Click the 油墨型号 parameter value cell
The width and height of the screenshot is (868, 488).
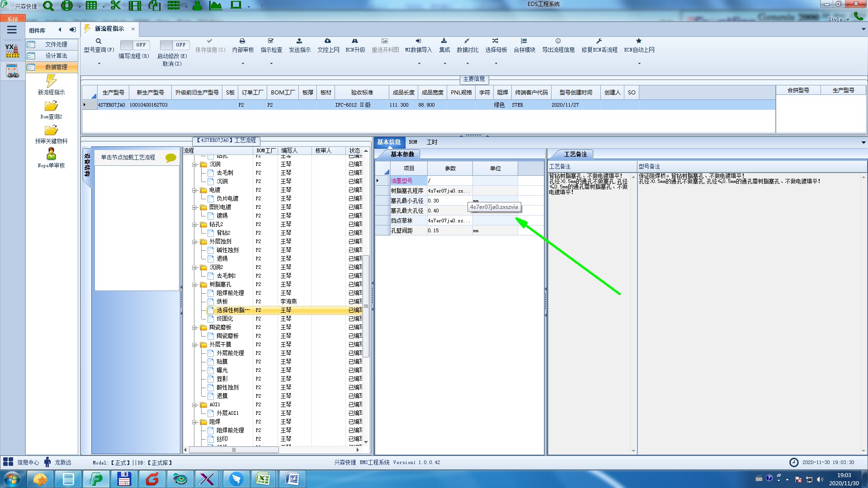(x=449, y=181)
